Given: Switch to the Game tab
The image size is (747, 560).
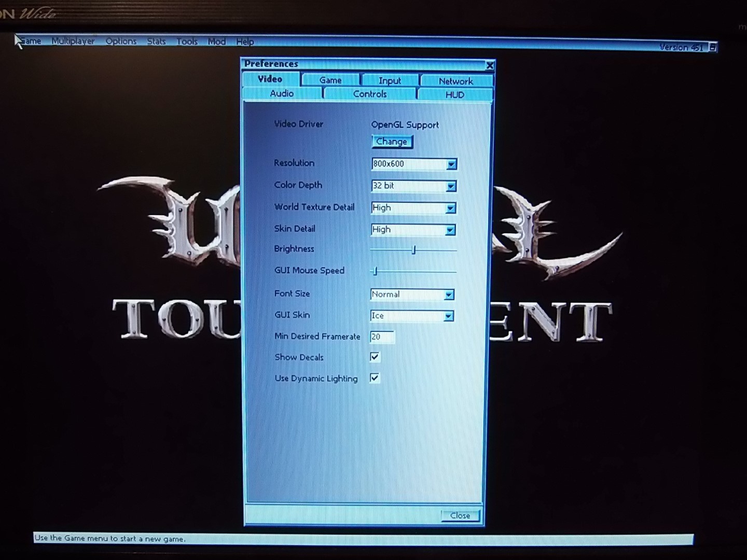Looking at the screenshot, I should click(x=330, y=80).
